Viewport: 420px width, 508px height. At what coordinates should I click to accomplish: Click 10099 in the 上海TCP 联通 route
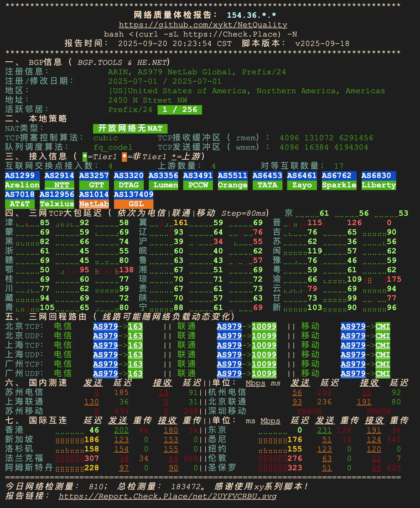pos(264,345)
